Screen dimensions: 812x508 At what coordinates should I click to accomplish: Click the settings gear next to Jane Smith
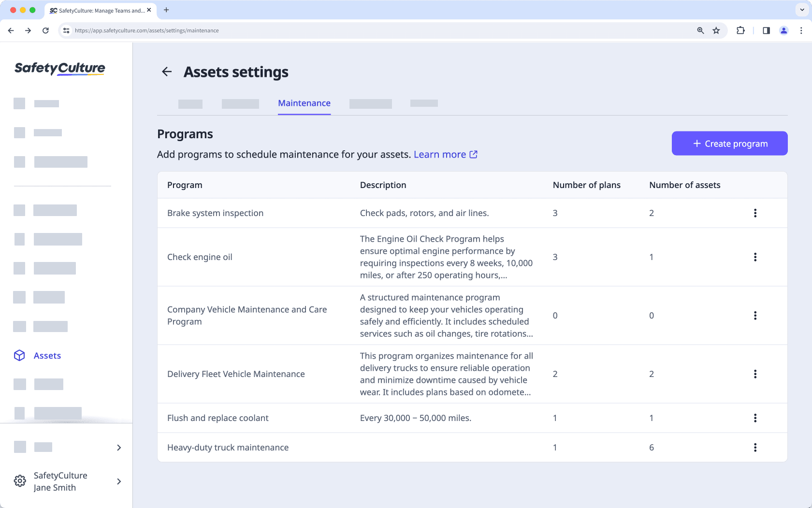click(19, 480)
